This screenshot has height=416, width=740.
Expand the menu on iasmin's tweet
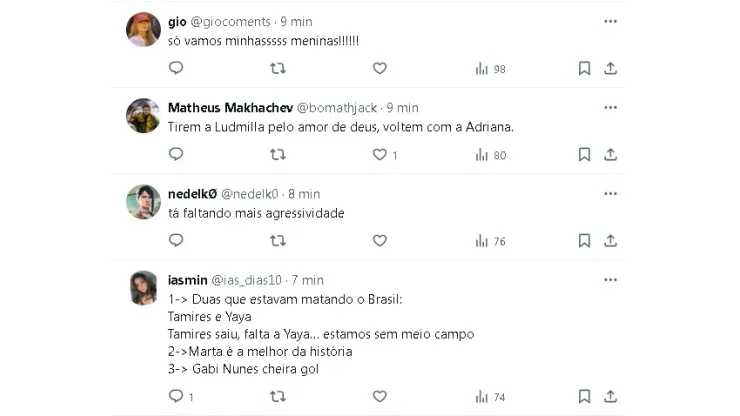(610, 280)
